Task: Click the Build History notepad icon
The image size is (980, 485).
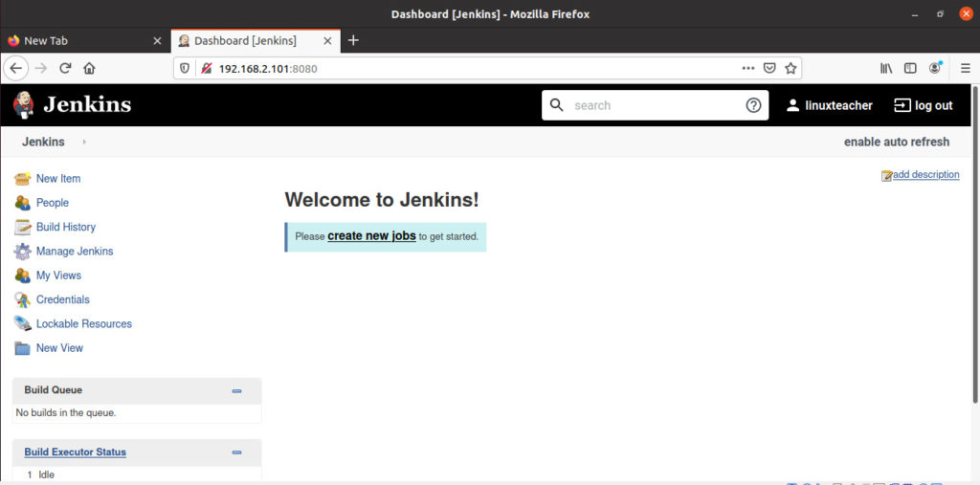Action: click(23, 227)
